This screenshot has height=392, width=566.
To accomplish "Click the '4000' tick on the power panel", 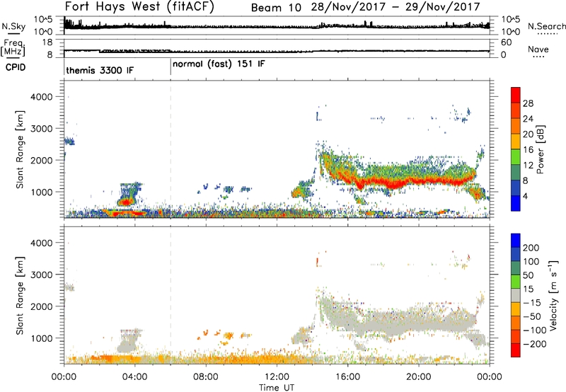I will pyautogui.click(x=41, y=97).
